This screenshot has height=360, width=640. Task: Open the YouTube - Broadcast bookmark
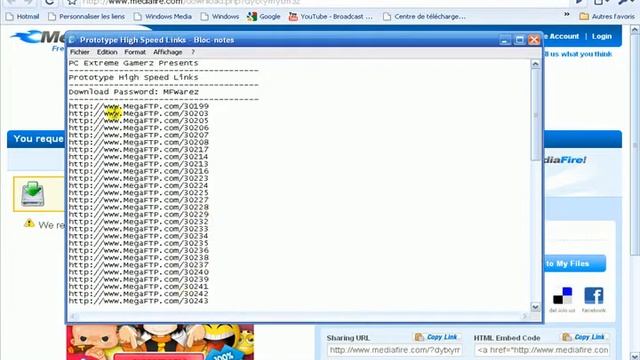(x=331, y=17)
